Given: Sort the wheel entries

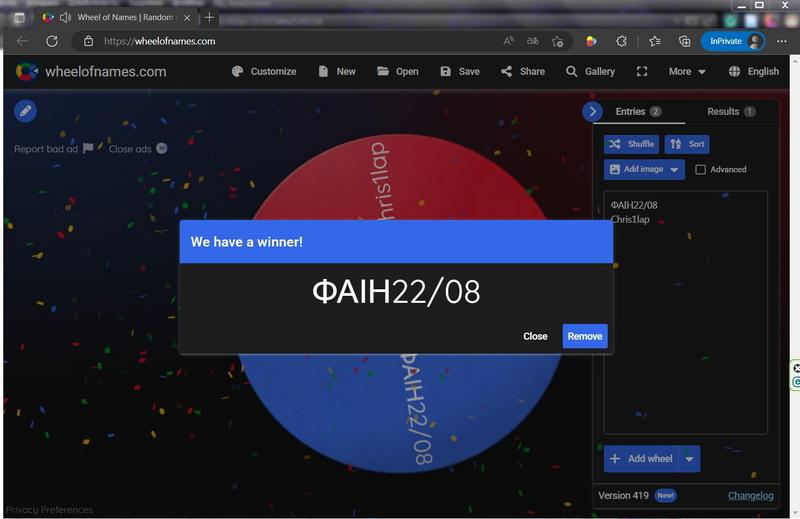Looking at the screenshot, I should click(687, 144).
